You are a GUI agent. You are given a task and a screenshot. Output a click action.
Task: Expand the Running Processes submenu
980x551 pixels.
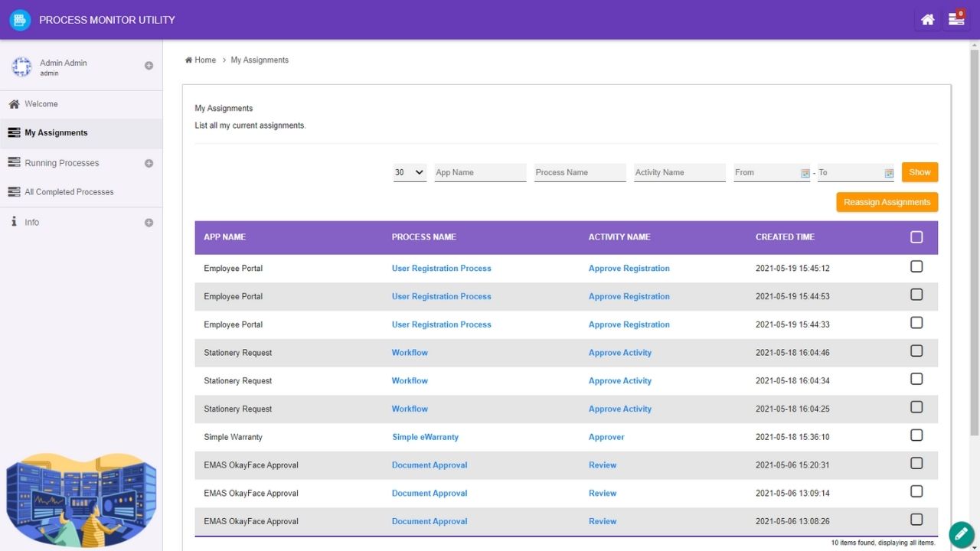pyautogui.click(x=149, y=163)
